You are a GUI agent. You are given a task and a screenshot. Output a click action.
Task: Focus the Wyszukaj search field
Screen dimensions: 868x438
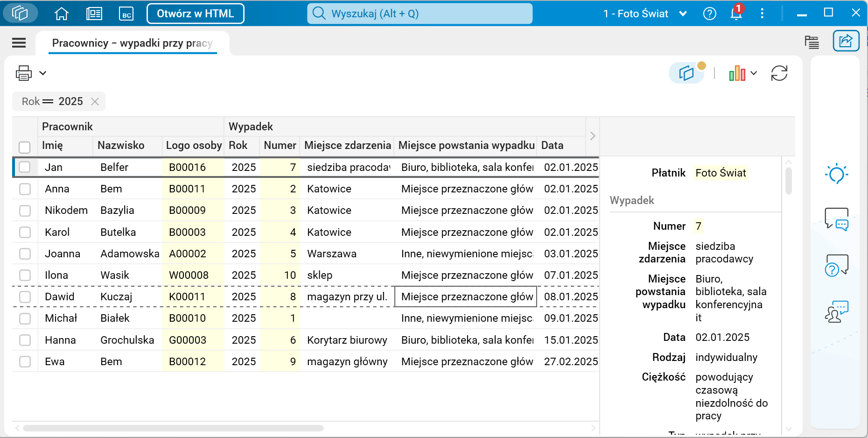pyautogui.click(x=420, y=14)
